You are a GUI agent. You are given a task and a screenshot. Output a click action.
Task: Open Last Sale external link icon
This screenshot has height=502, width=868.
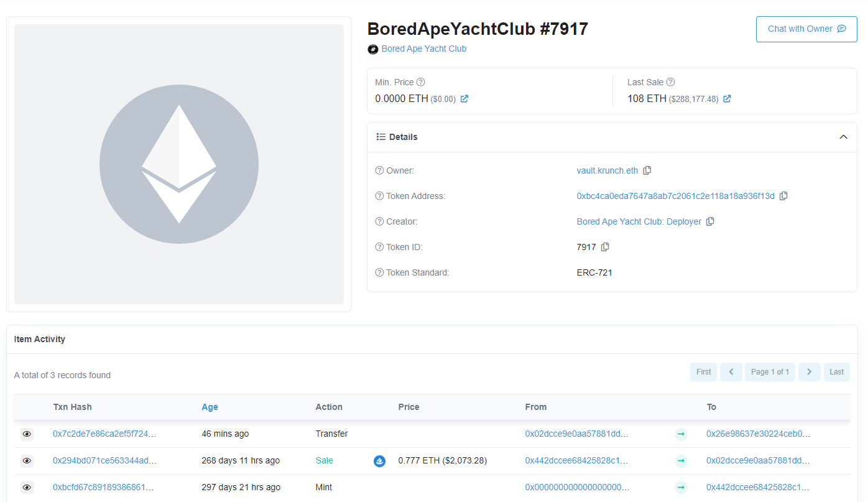tap(727, 99)
